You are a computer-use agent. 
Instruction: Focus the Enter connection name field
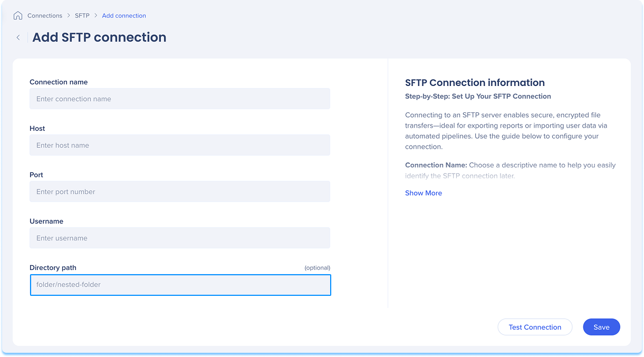180,99
